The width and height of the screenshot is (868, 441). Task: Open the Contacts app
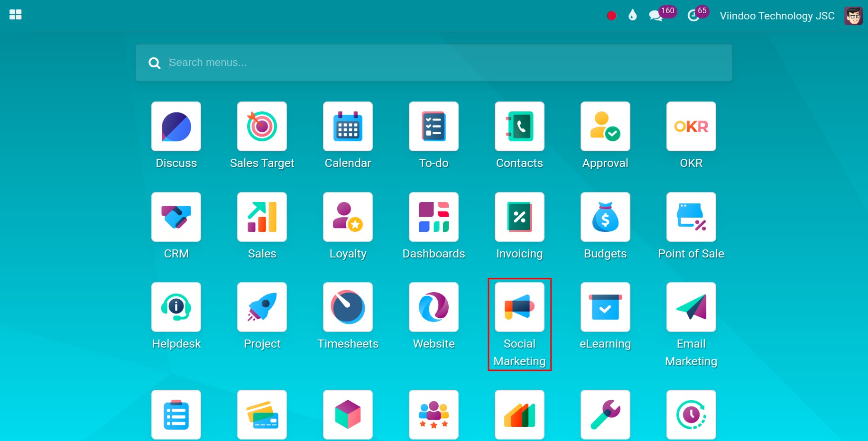click(519, 127)
